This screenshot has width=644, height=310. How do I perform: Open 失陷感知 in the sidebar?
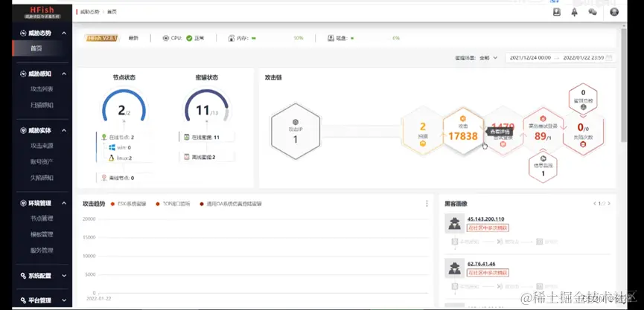coord(40,178)
